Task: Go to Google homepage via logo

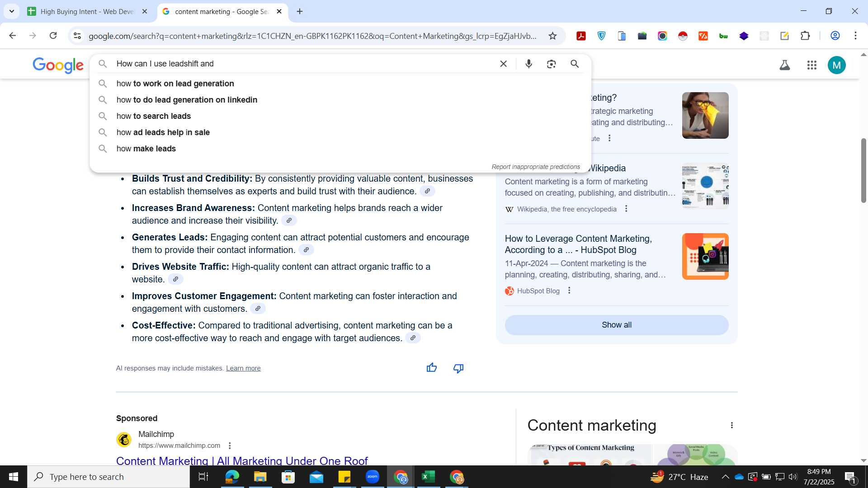Action: click(58, 66)
